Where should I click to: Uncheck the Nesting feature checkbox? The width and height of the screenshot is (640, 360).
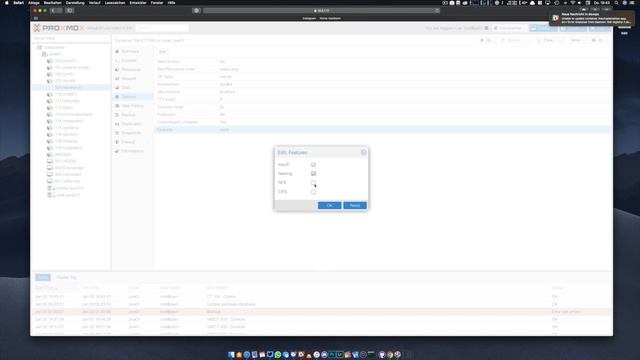(313, 173)
